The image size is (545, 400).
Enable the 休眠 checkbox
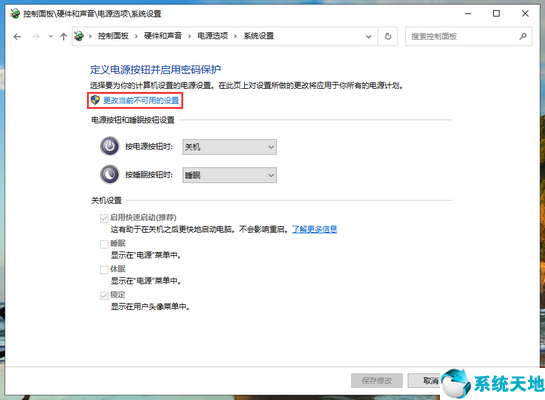[104, 270]
